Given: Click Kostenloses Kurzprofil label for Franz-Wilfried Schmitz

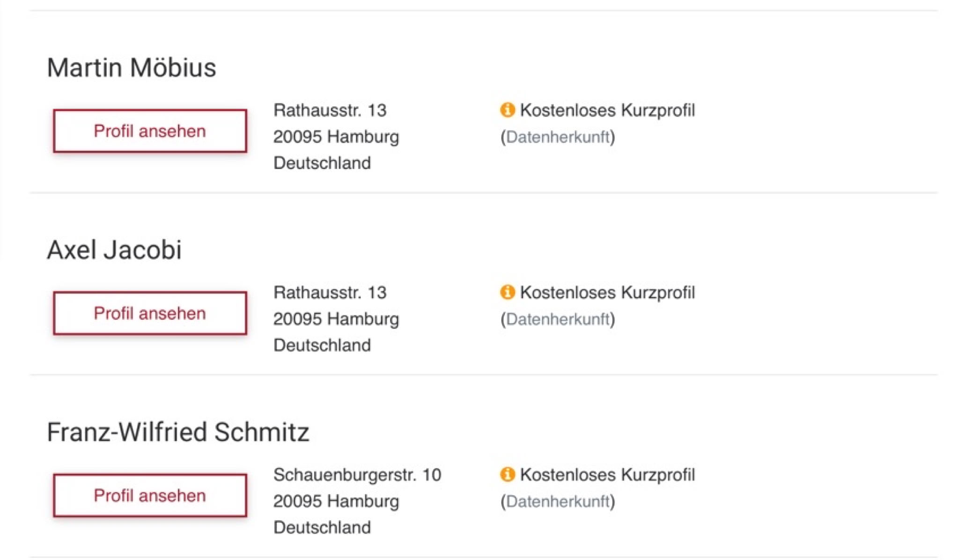Looking at the screenshot, I should coord(607,475).
